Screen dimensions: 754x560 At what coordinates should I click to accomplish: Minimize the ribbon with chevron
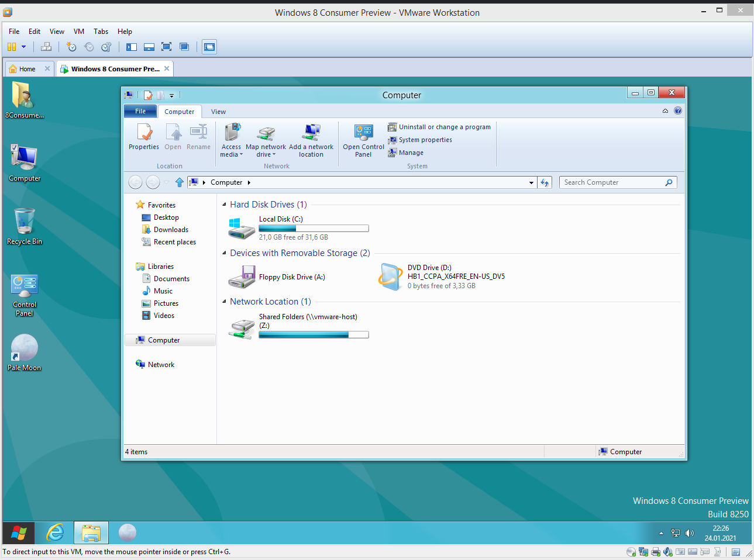coord(665,110)
